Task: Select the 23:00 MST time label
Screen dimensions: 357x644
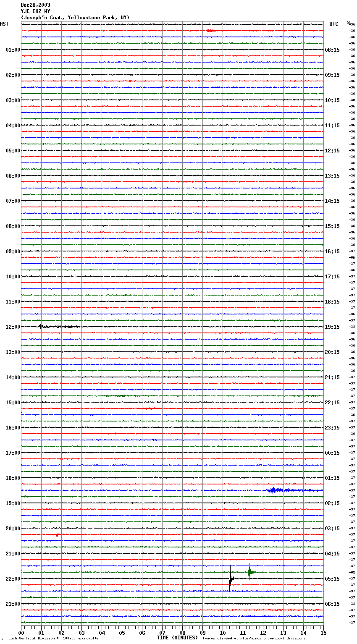Action: click(x=13, y=604)
